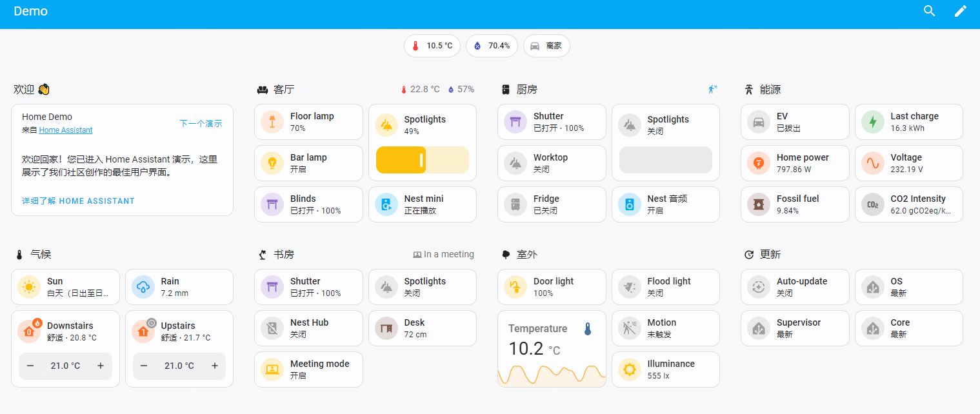The image size is (980, 414).
Task: Open the outdoor Temperature graph card
Action: (x=552, y=348)
